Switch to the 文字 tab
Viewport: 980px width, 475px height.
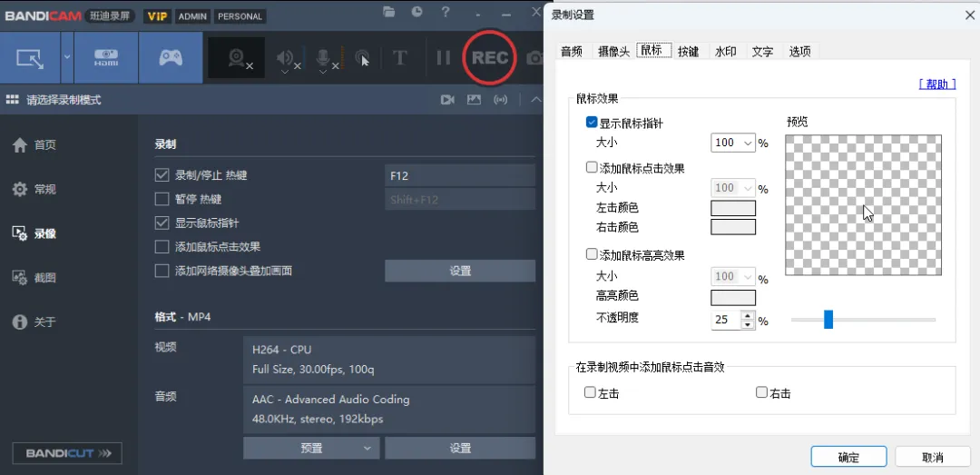[762, 52]
